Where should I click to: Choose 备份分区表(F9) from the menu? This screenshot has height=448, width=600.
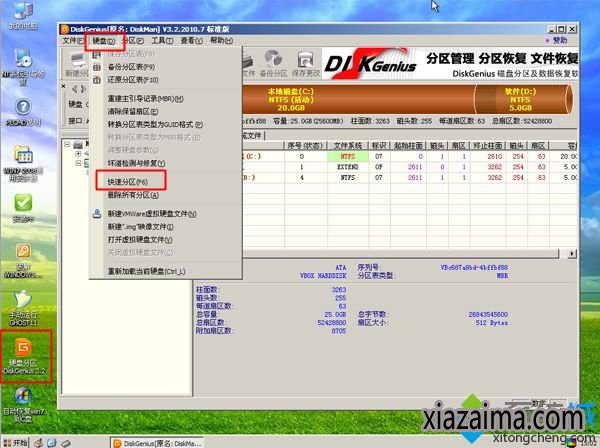click(131, 67)
